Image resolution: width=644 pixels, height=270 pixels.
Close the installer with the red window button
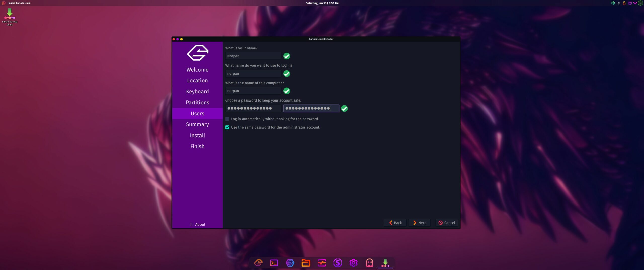pyautogui.click(x=174, y=39)
